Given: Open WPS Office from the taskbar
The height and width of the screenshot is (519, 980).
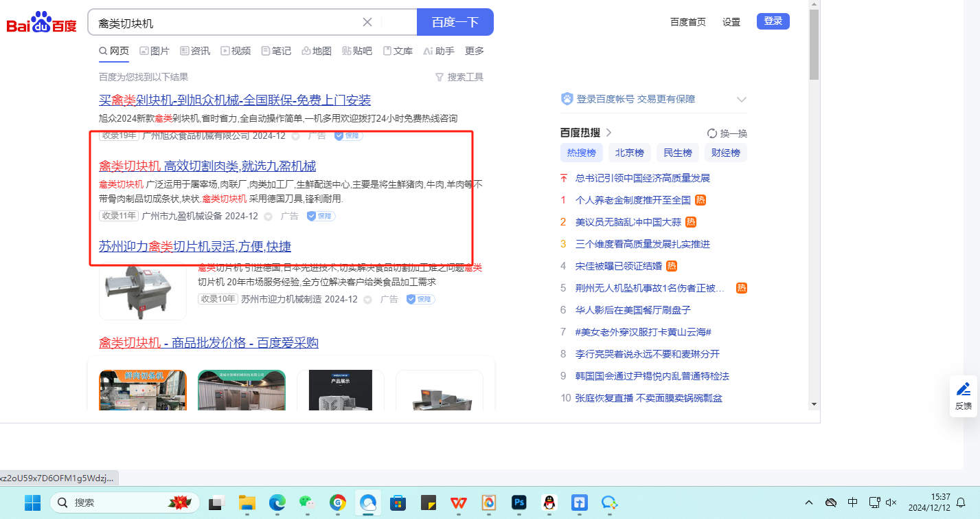Looking at the screenshot, I should point(458,503).
